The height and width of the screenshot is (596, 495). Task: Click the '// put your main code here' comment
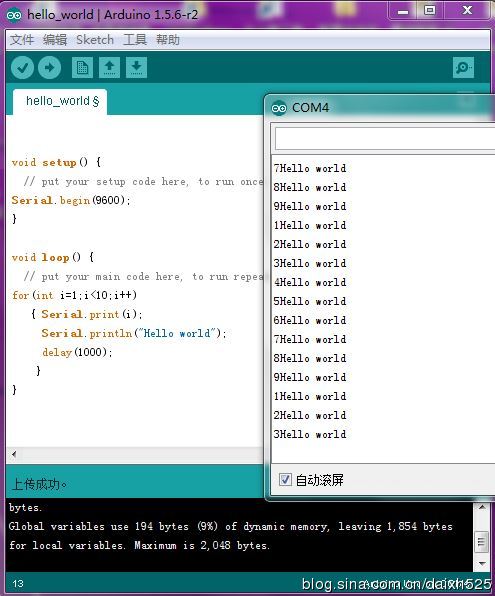click(x=143, y=276)
